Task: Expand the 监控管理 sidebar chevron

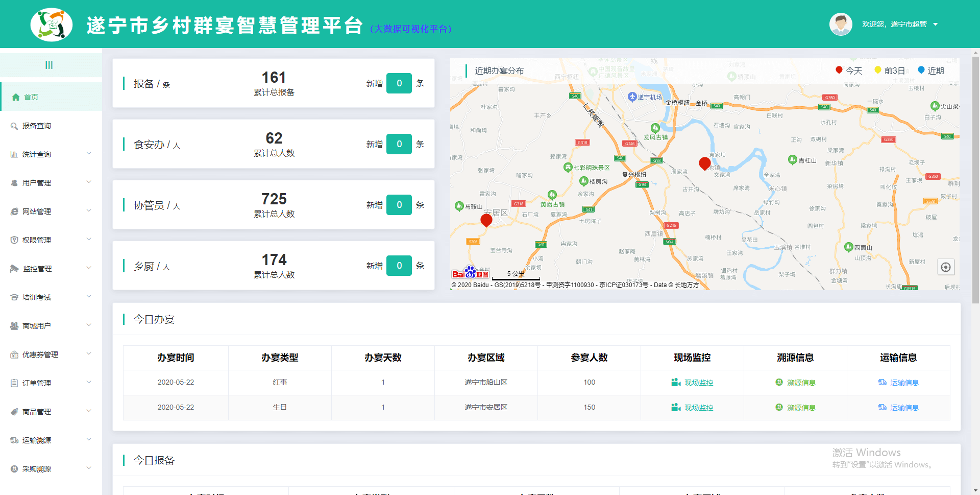Action: [x=89, y=268]
